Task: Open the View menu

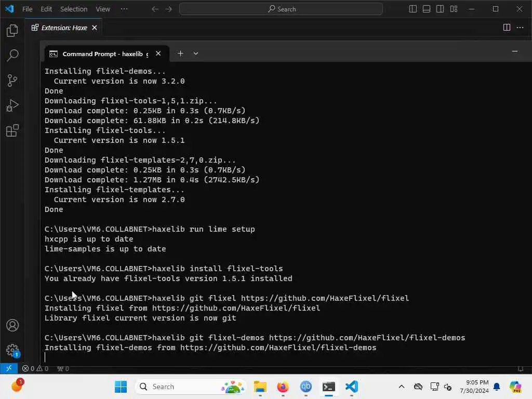Action: point(102,9)
